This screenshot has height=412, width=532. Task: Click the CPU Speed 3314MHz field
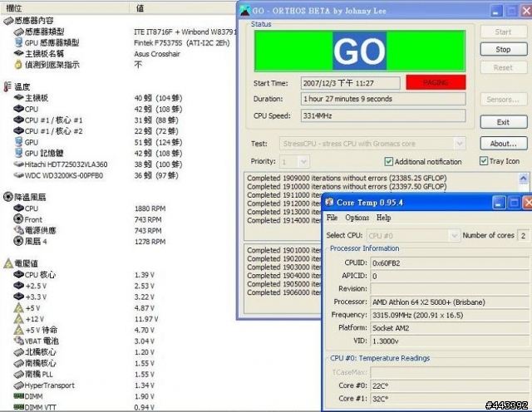383,115
